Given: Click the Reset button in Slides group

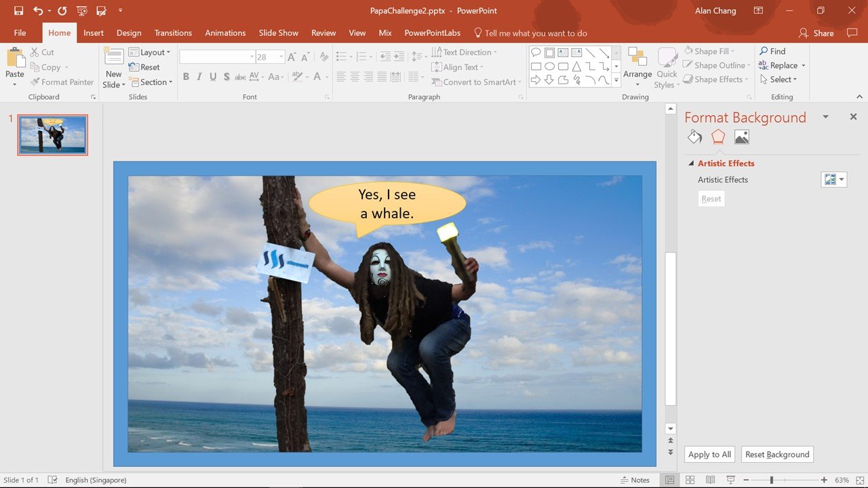Looking at the screenshot, I should (x=144, y=67).
